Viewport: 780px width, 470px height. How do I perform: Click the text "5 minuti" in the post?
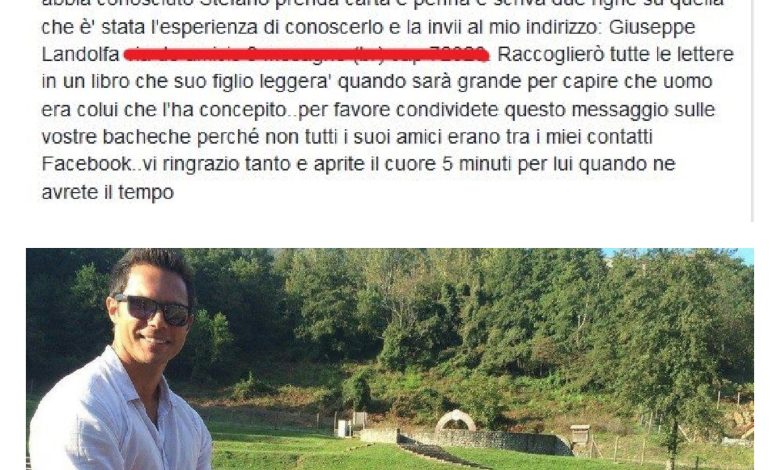[477, 164]
